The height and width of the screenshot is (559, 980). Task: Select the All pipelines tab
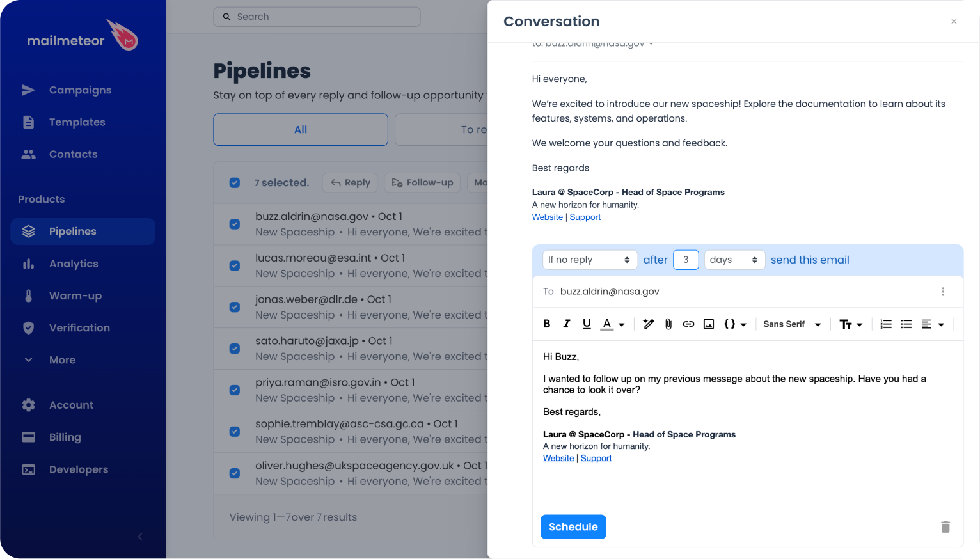[301, 130]
